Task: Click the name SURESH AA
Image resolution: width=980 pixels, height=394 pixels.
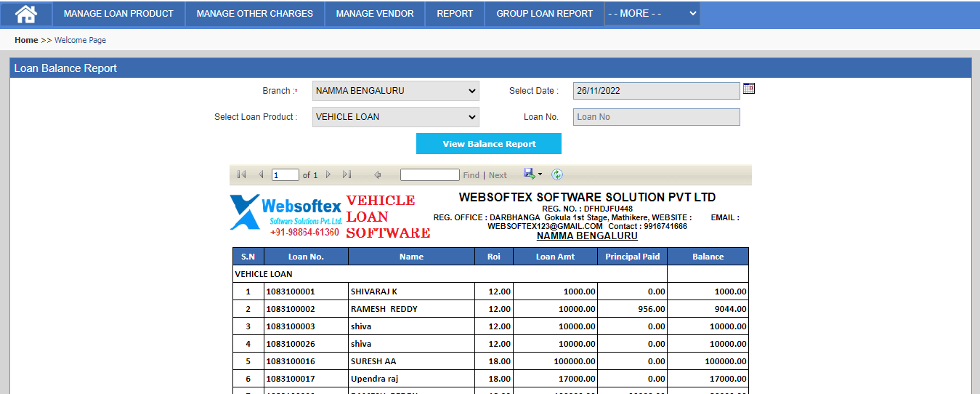Action: pyautogui.click(x=373, y=361)
